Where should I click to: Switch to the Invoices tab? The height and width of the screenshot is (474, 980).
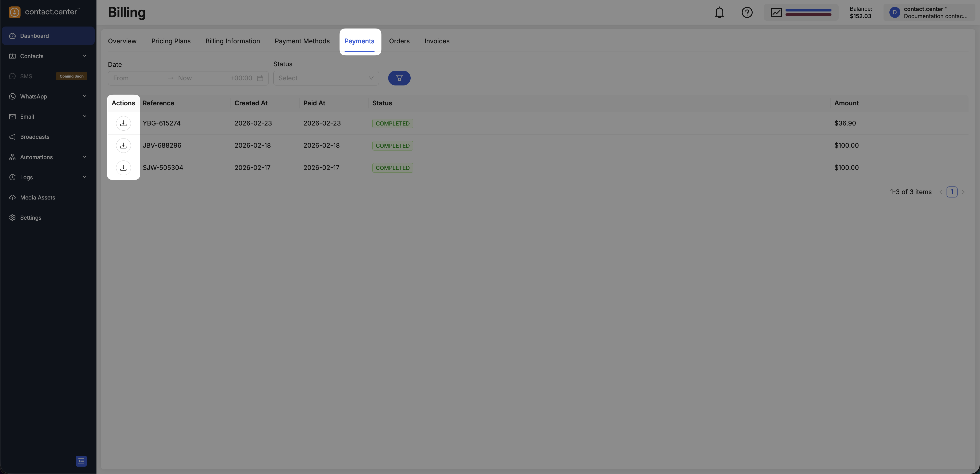tap(437, 41)
